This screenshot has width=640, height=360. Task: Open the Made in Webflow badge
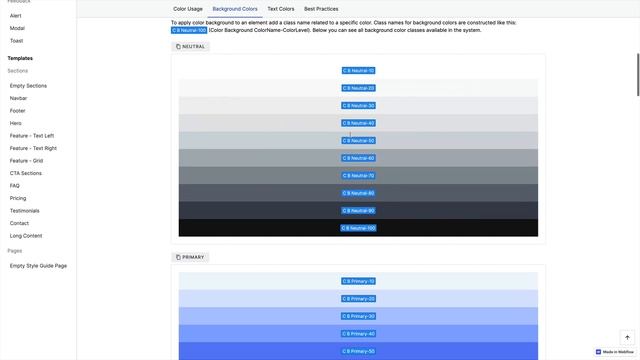tap(615, 352)
